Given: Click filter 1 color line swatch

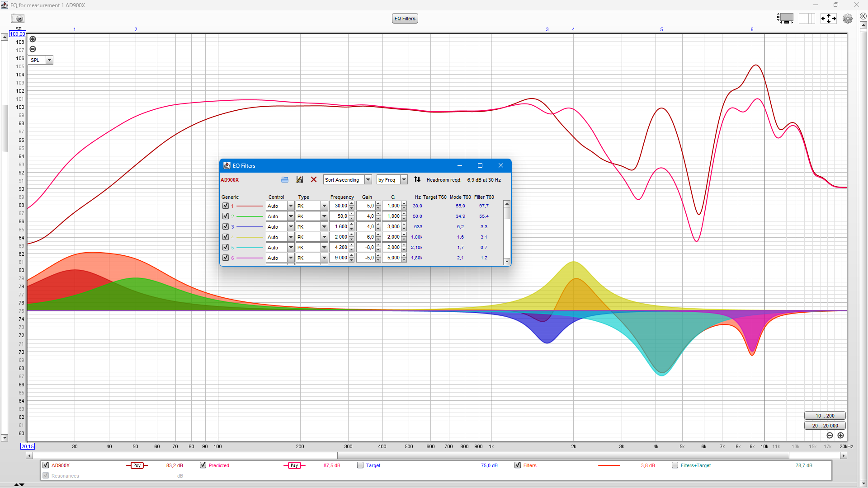Looking at the screenshot, I should [x=250, y=206].
